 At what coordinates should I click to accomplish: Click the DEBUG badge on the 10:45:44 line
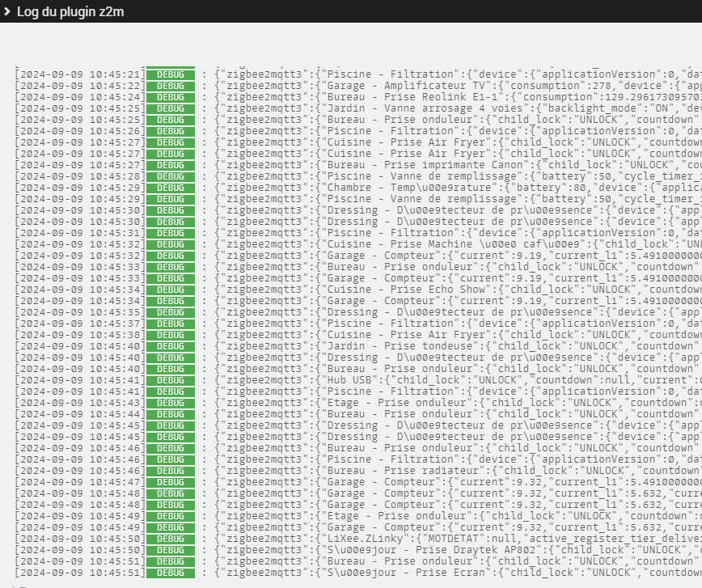click(171, 414)
